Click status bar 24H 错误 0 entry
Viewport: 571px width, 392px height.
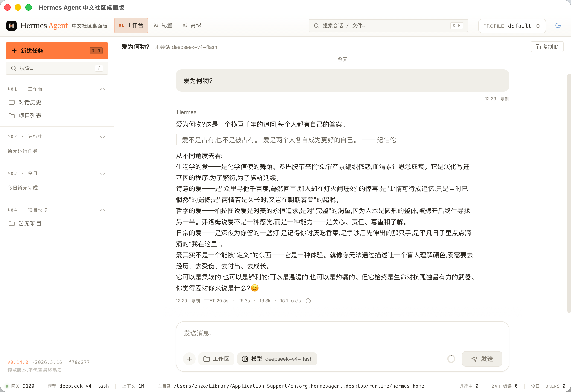tap(505, 386)
